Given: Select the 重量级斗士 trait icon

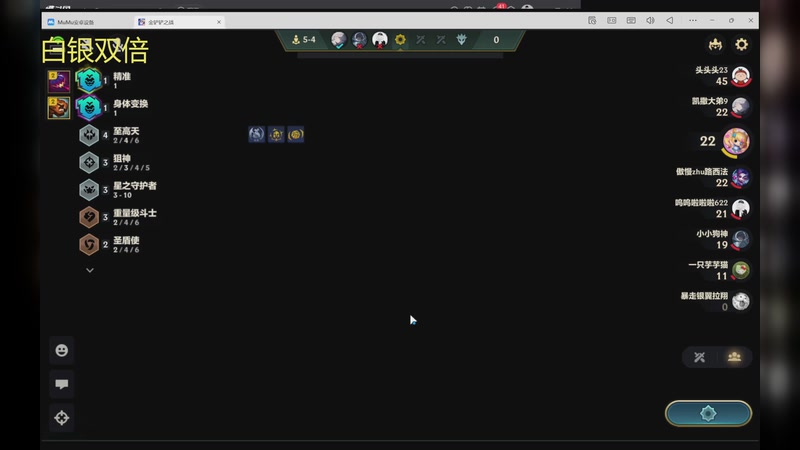Looking at the screenshot, I should [x=89, y=217].
